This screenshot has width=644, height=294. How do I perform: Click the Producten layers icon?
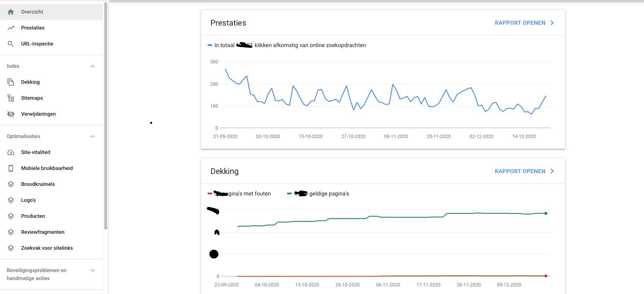[x=11, y=216]
